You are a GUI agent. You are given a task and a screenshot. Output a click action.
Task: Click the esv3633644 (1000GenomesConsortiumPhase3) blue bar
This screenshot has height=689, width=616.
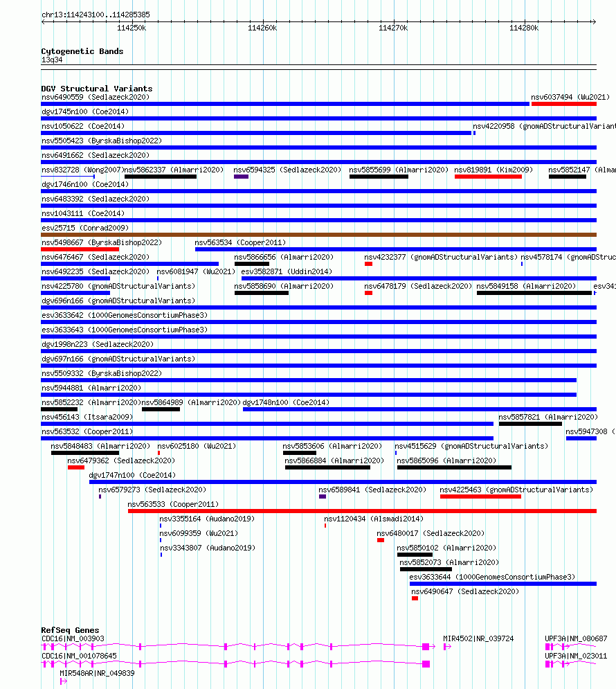pyautogui.click(x=503, y=584)
